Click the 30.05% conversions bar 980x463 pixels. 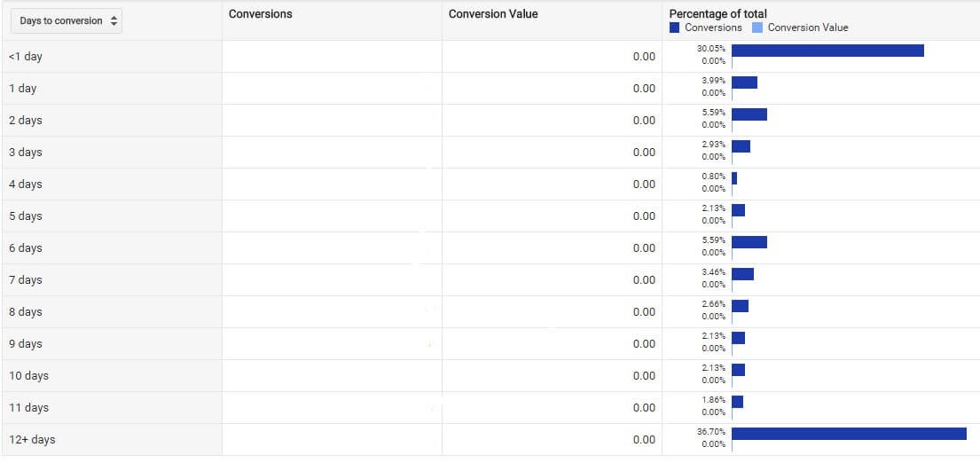(827, 51)
